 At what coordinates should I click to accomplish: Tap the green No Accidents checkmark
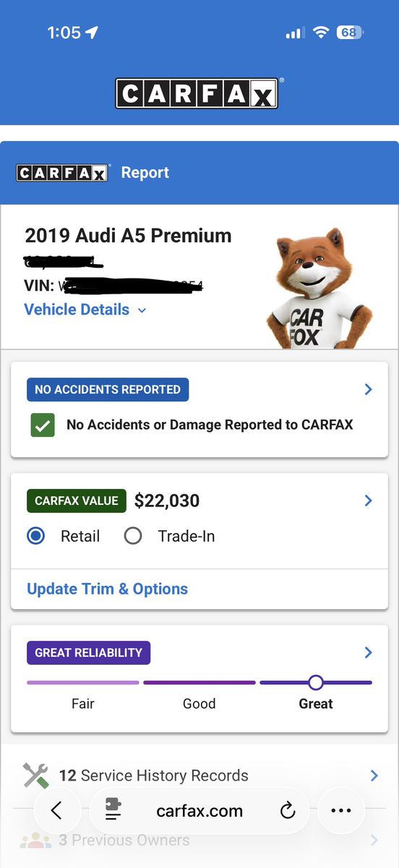pyautogui.click(x=43, y=425)
